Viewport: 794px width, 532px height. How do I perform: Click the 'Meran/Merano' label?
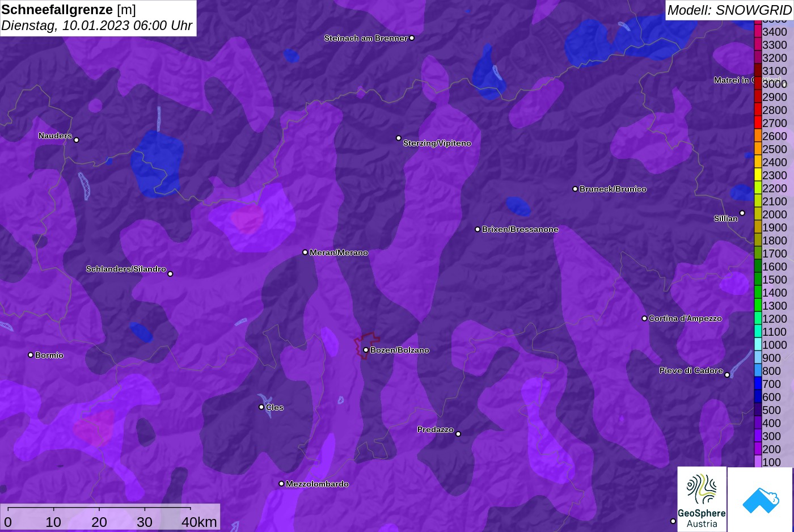pos(339,252)
